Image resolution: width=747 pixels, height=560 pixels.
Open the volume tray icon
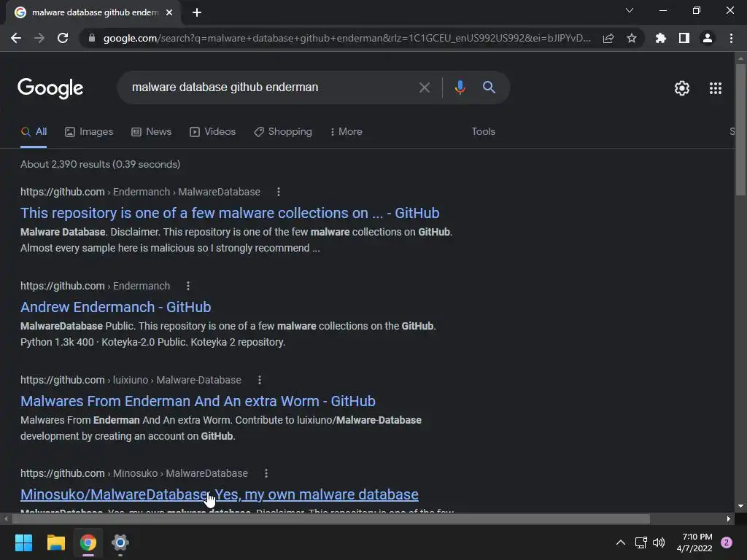click(659, 542)
